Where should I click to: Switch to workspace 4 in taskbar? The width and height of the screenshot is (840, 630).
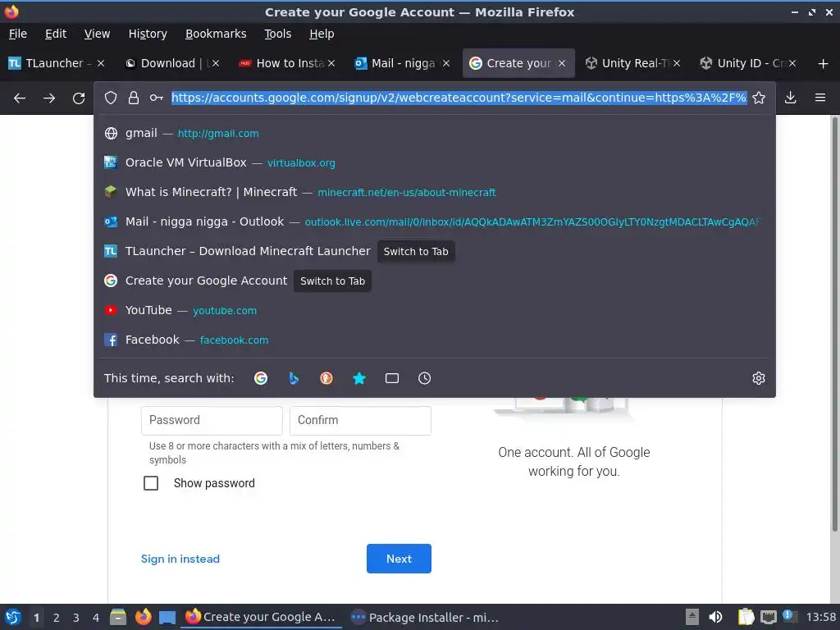[96, 618]
